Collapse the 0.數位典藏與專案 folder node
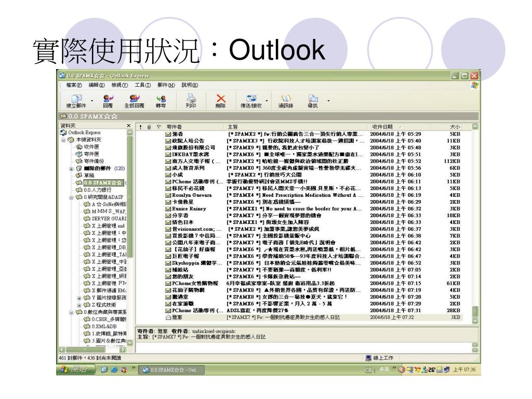532x399 pixels. 71,312
